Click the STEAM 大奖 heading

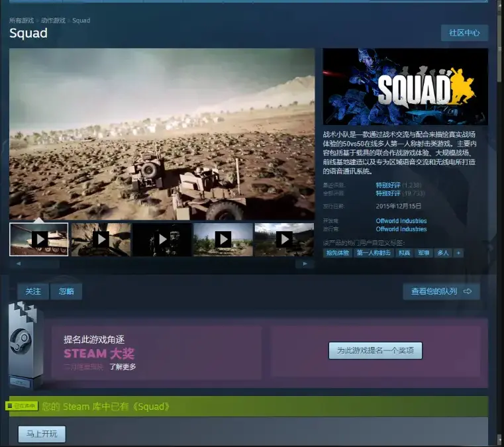click(x=99, y=354)
